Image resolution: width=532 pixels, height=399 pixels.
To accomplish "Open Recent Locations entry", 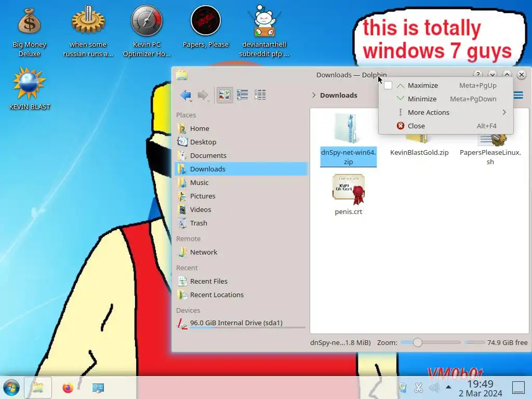I will point(241,295).
